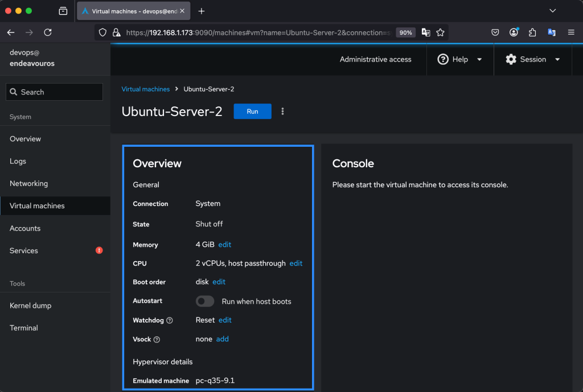Click the browser reload icon
Image resolution: width=583 pixels, height=392 pixels.
click(x=48, y=32)
